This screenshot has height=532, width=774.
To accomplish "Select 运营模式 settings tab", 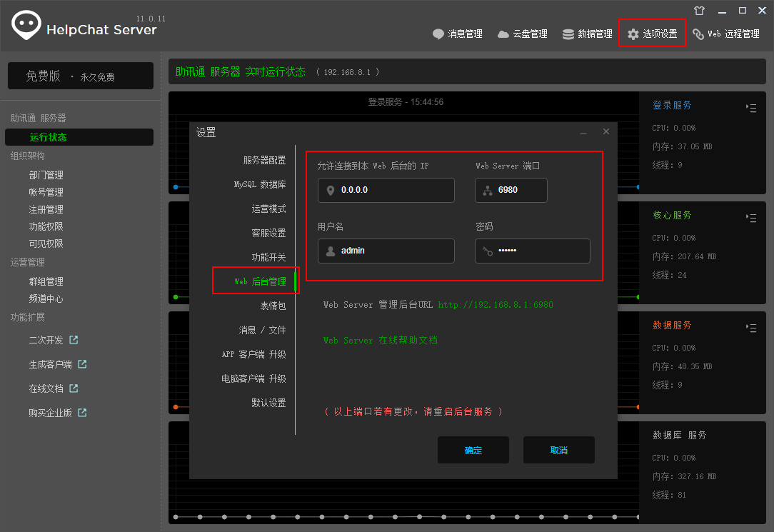I will click(x=268, y=209).
